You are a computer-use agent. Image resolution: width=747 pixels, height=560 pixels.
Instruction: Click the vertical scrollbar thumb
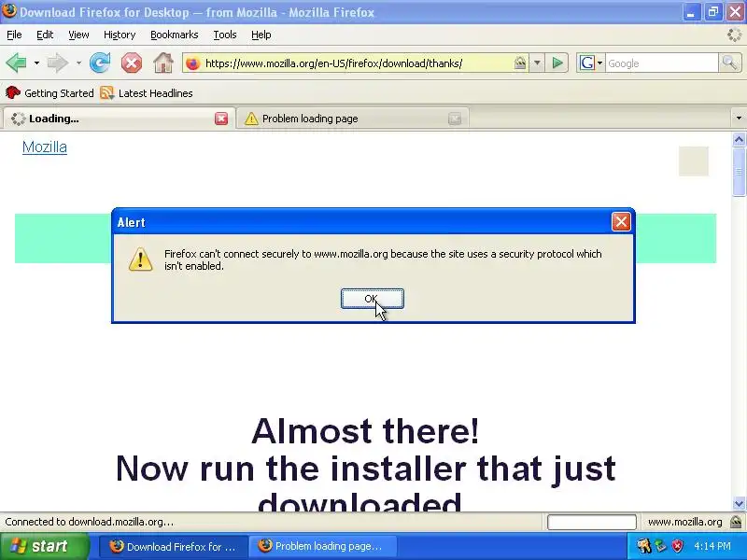click(x=739, y=172)
